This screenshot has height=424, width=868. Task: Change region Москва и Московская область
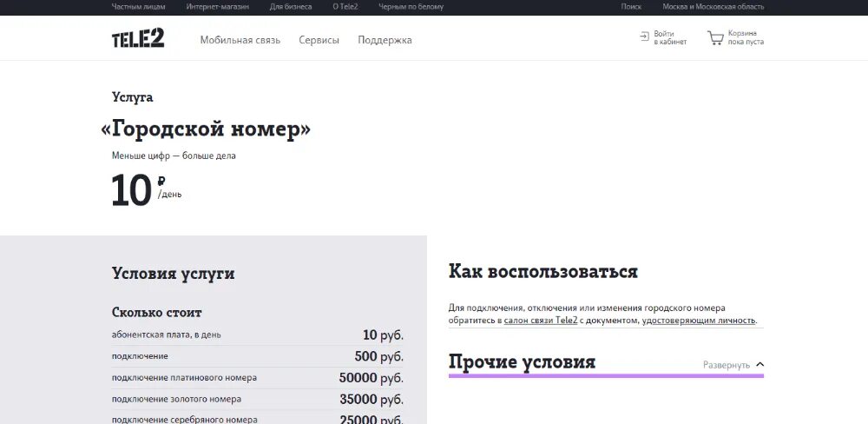click(713, 7)
